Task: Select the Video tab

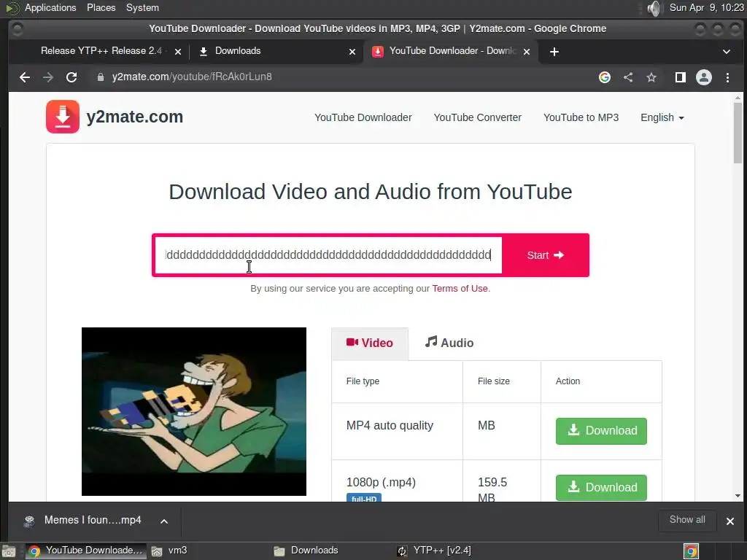Action: (x=370, y=343)
